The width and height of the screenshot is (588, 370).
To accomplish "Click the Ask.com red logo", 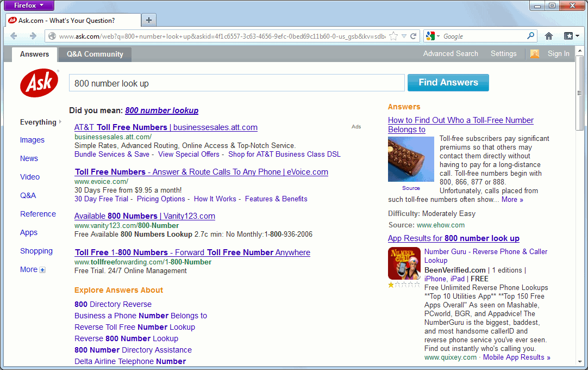I will point(39,83).
